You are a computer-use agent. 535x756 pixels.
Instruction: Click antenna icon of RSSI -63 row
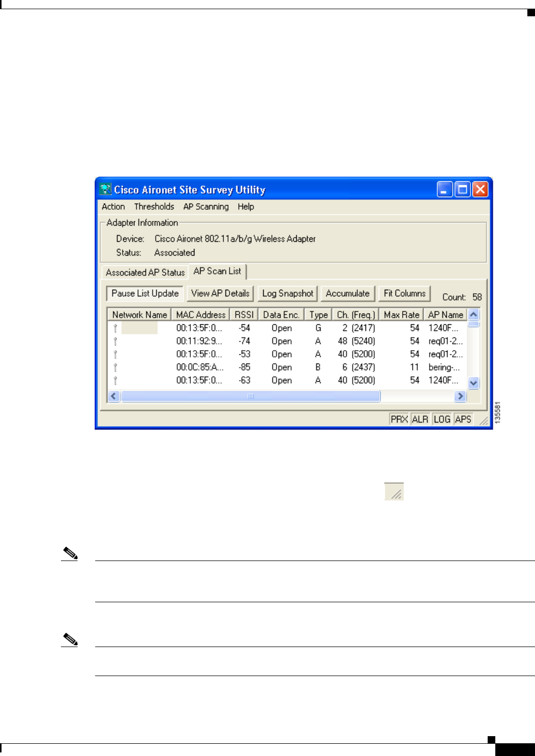(116, 381)
